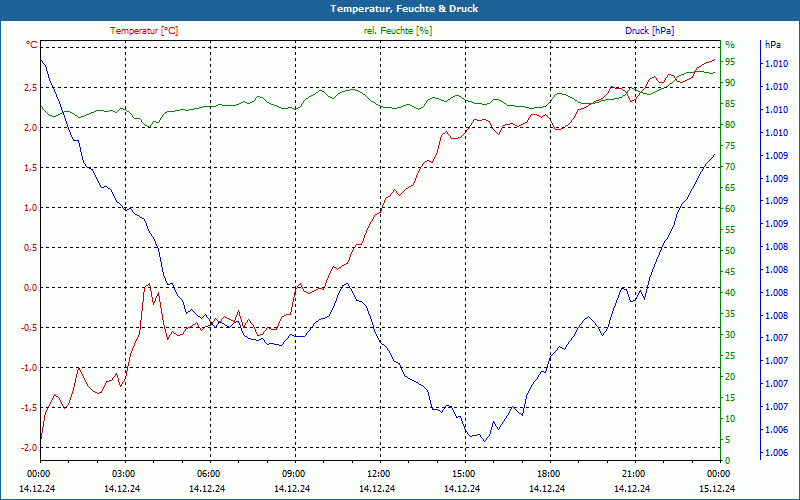Click the '2,0' temperature axis value

(31, 127)
